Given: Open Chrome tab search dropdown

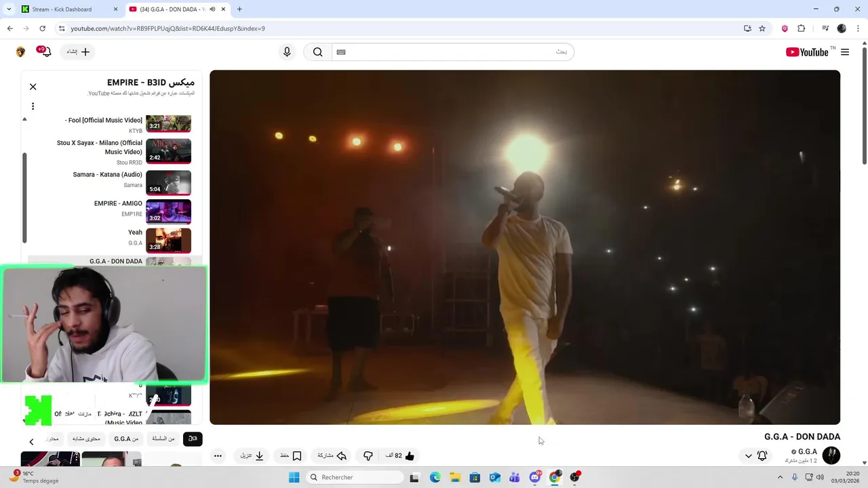Looking at the screenshot, I should coord(9,9).
